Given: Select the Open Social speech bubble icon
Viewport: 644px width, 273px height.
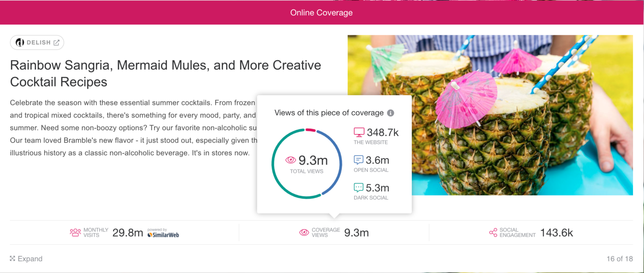Looking at the screenshot, I should 358,160.
